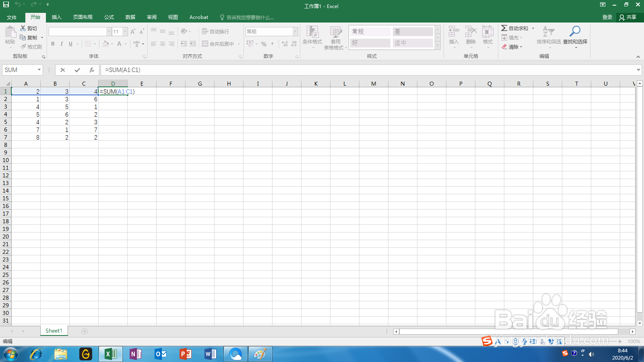
Task: Click the font color A icon
Action: point(119,44)
